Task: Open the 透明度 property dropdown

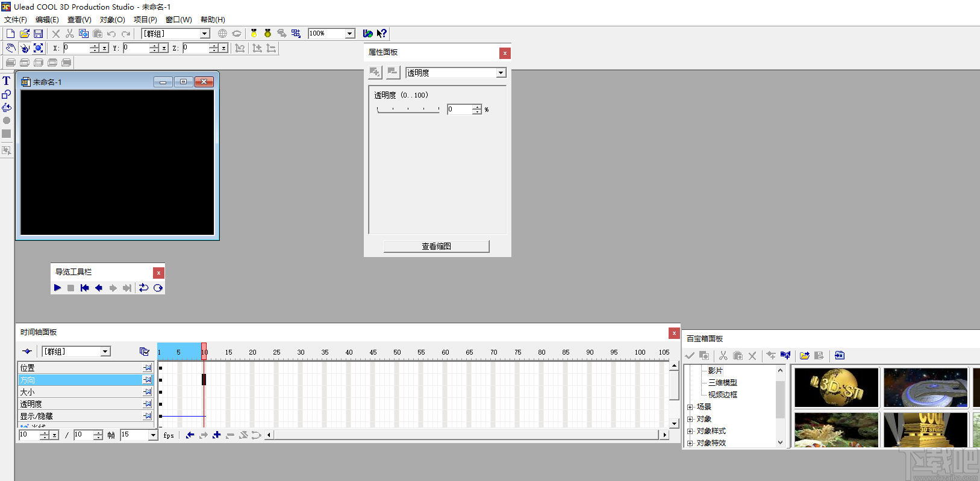Action: 501,73
